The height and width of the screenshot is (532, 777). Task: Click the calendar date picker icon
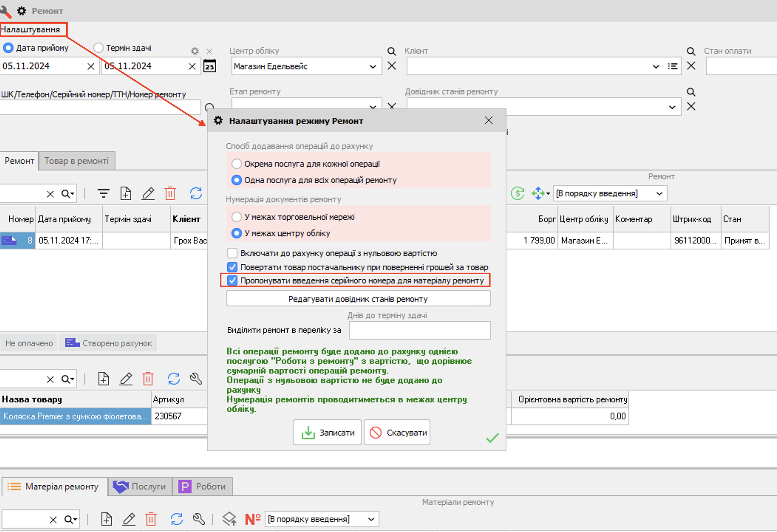click(x=210, y=66)
